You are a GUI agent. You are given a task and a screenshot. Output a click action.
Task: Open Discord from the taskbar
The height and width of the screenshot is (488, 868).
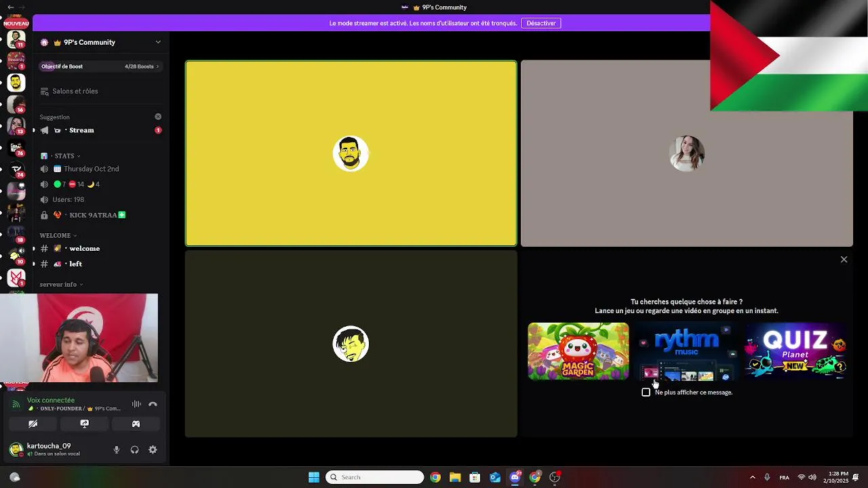515,477
